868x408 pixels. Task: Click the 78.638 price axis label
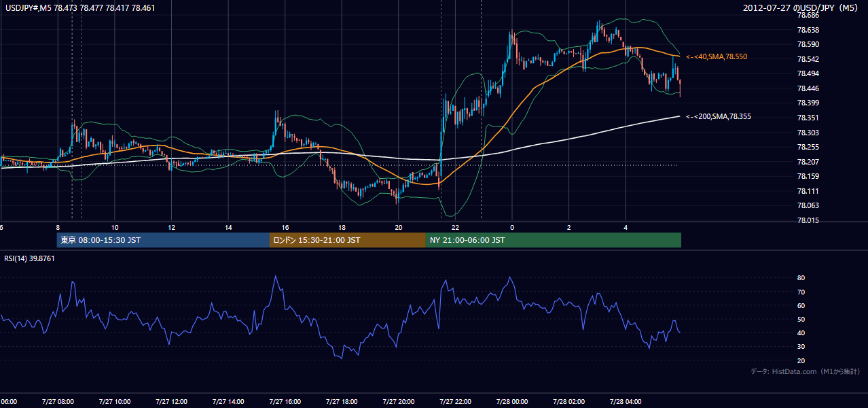pos(808,30)
